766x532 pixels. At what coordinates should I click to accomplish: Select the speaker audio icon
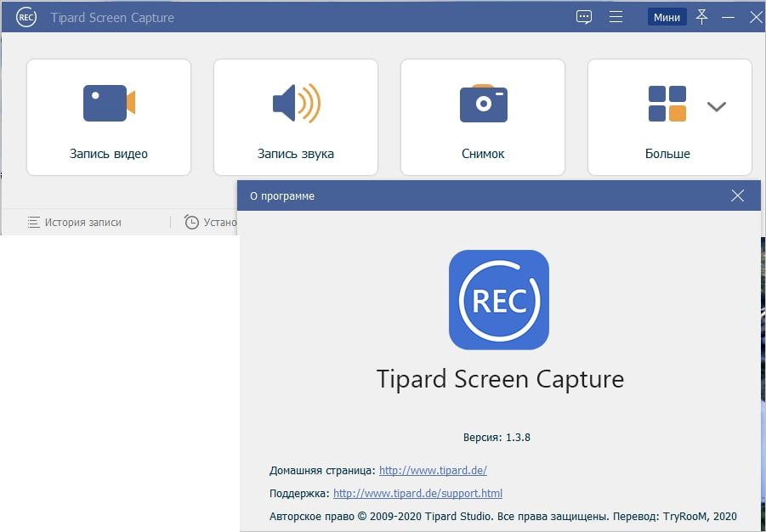click(x=297, y=103)
